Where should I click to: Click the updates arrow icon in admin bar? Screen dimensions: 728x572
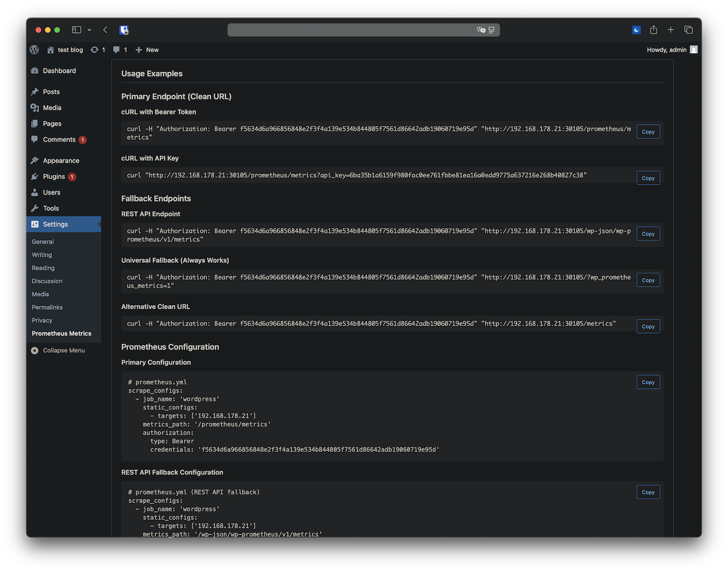coord(95,49)
